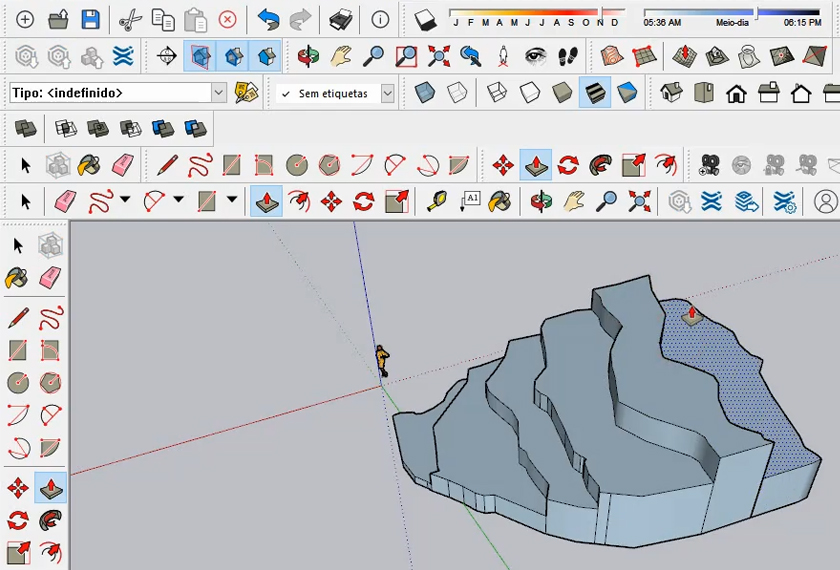Screen dimensions: 840x570
Task: Click the Look Around eye icon
Action: (536, 56)
